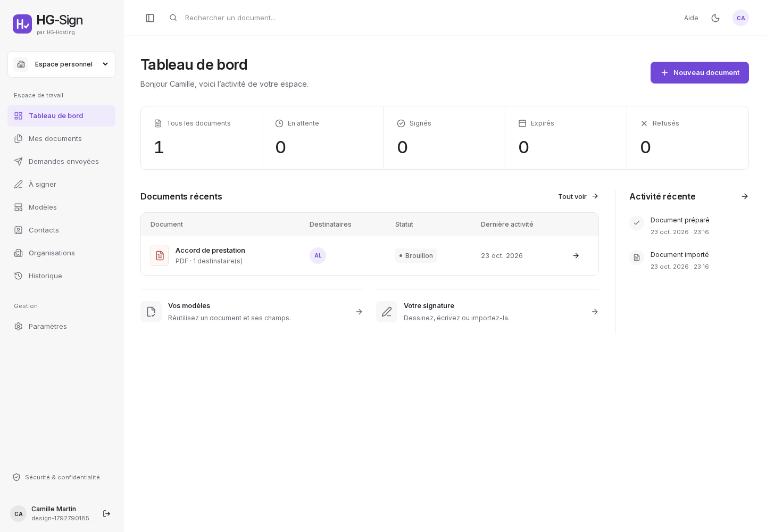Collapse the sidebar with the panel icon
The height and width of the screenshot is (532, 766).
(150, 18)
